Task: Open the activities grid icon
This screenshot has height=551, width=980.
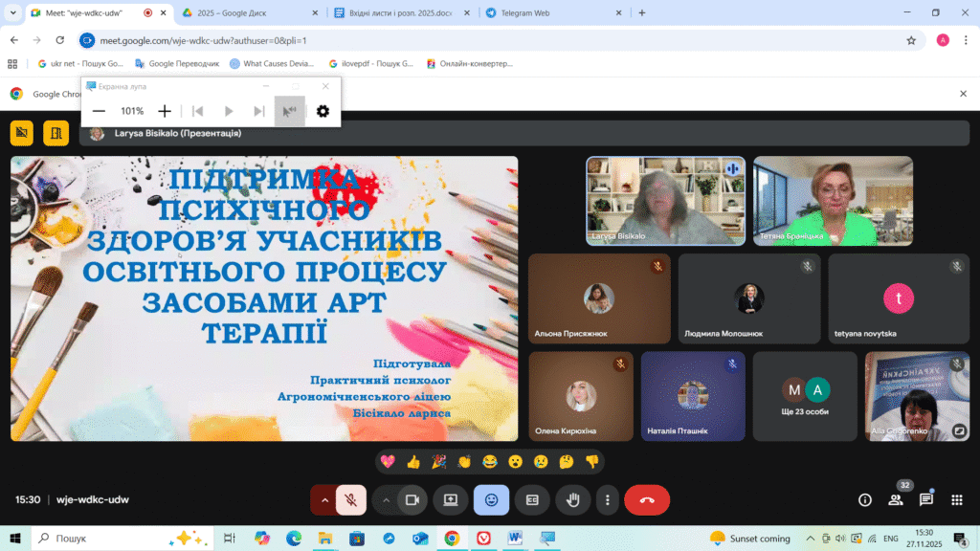Action: tap(956, 499)
